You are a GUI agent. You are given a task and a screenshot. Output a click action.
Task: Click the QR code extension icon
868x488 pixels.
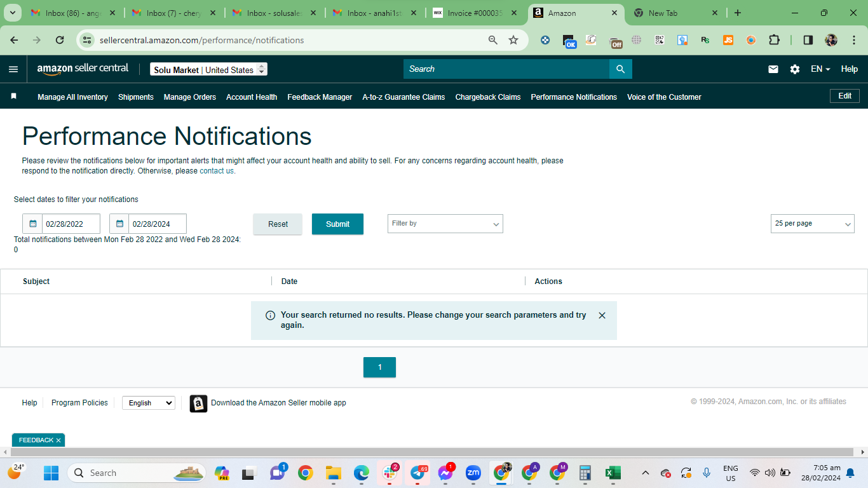tap(660, 40)
